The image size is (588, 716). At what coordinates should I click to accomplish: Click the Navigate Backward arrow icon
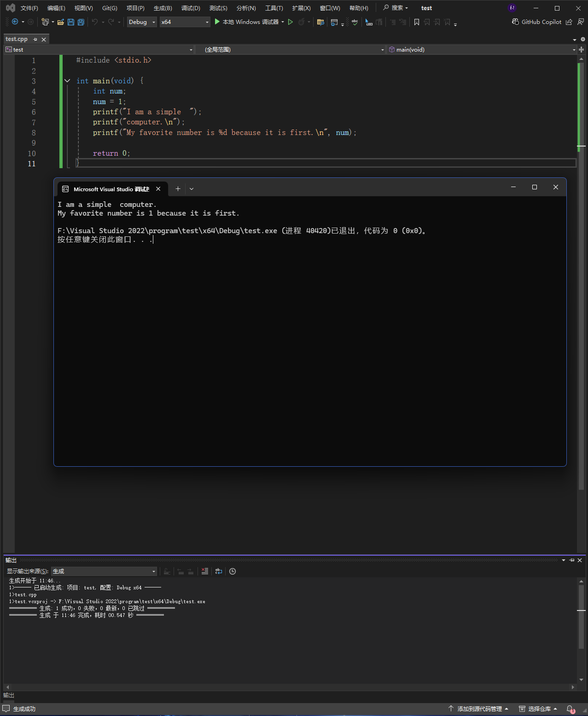15,22
